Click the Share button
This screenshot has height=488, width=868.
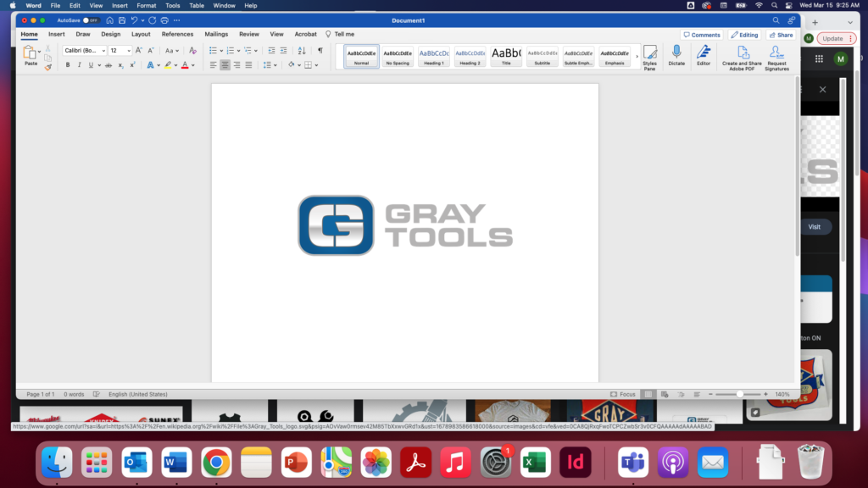[x=781, y=35]
